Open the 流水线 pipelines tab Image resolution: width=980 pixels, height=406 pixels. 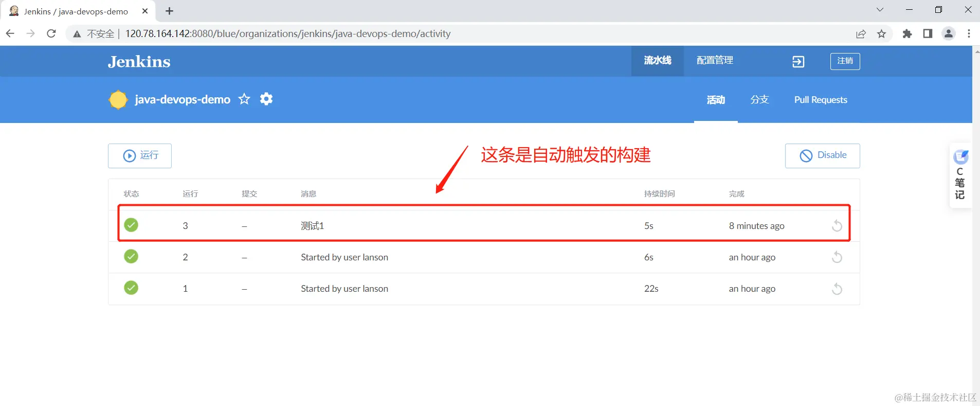[658, 61]
